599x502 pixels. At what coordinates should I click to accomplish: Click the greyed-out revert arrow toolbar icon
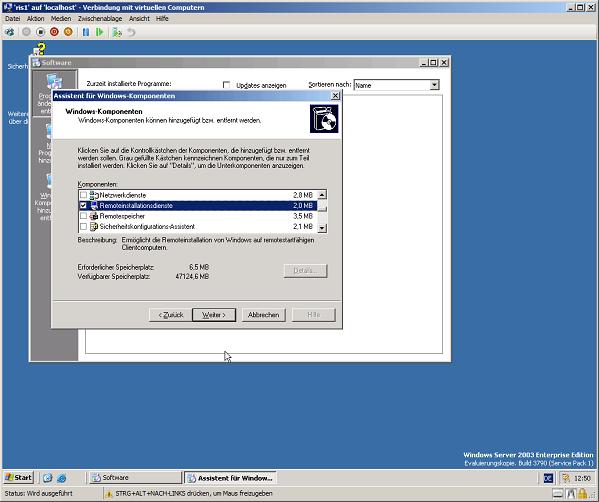tap(131, 32)
